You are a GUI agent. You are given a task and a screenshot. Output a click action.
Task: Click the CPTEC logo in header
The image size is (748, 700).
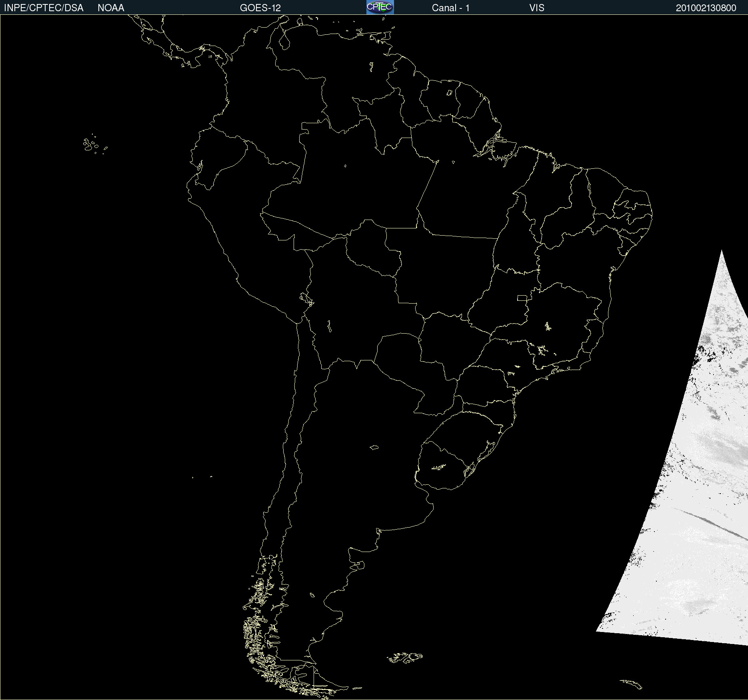click(380, 7)
